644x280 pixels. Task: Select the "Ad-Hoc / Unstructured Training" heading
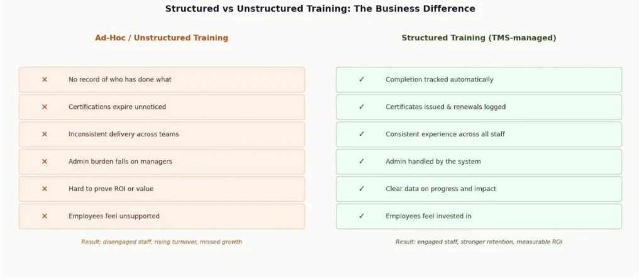coord(162,38)
